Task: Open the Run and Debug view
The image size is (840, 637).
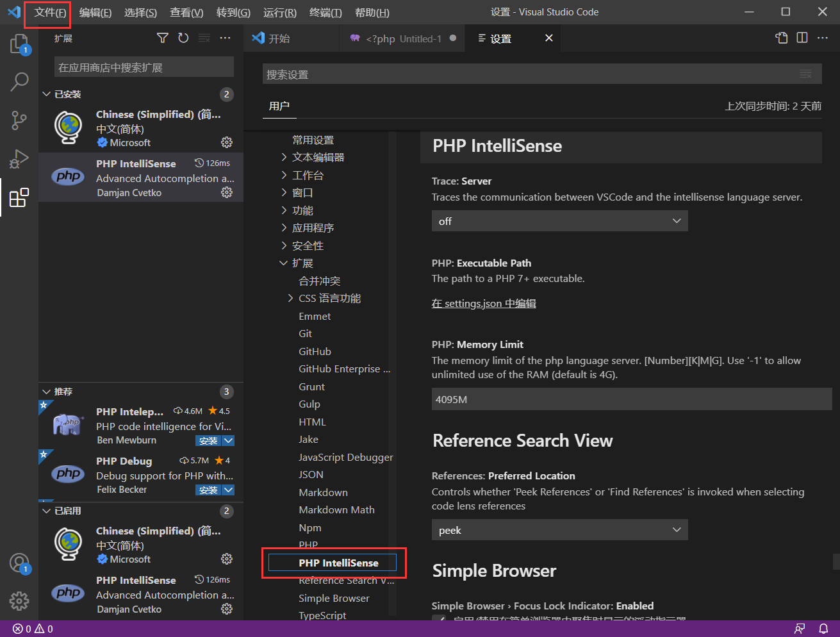Action: [x=19, y=158]
